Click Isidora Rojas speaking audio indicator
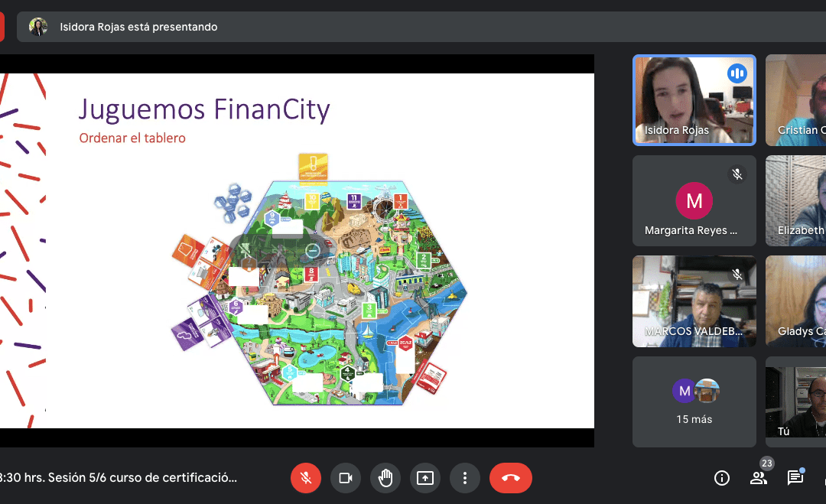The image size is (826, 504). 737,73
